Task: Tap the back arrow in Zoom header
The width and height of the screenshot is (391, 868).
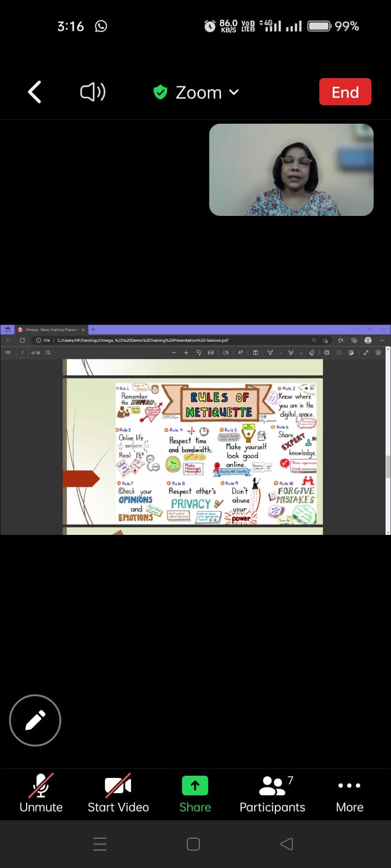Action: click(35, 92)
